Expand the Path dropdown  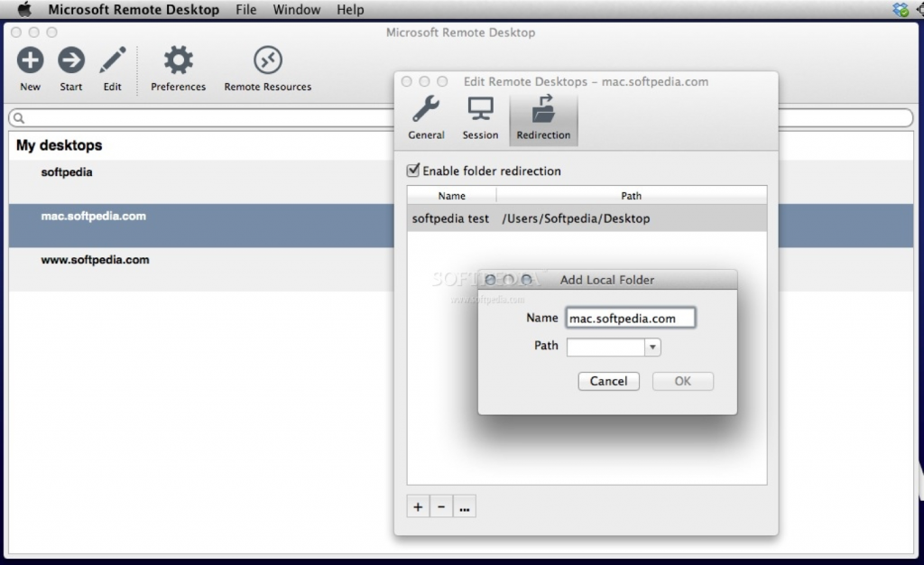tap(652, 347)
